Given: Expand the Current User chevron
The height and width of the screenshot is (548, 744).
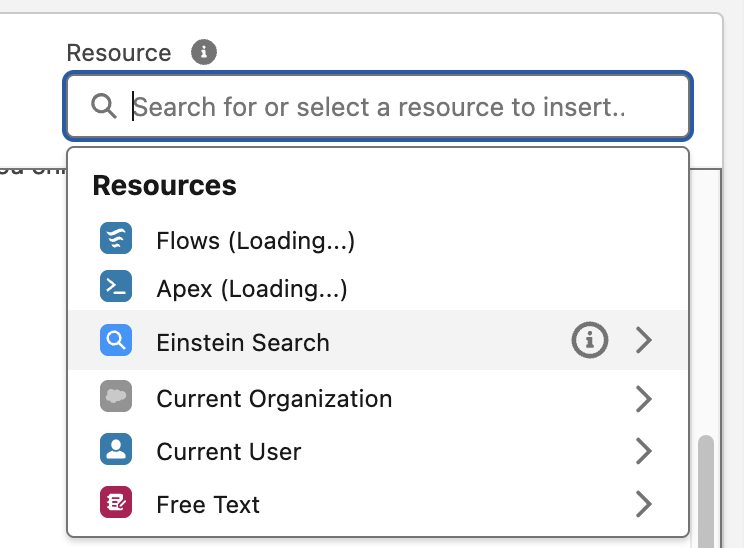Looking at the screenshot, I should [x=644, y=451].
